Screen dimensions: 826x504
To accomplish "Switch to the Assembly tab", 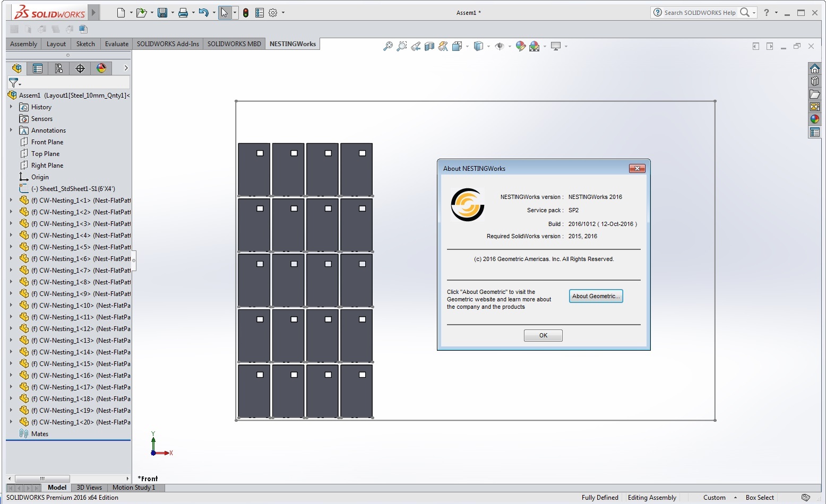I will click(x=23, y=44).
